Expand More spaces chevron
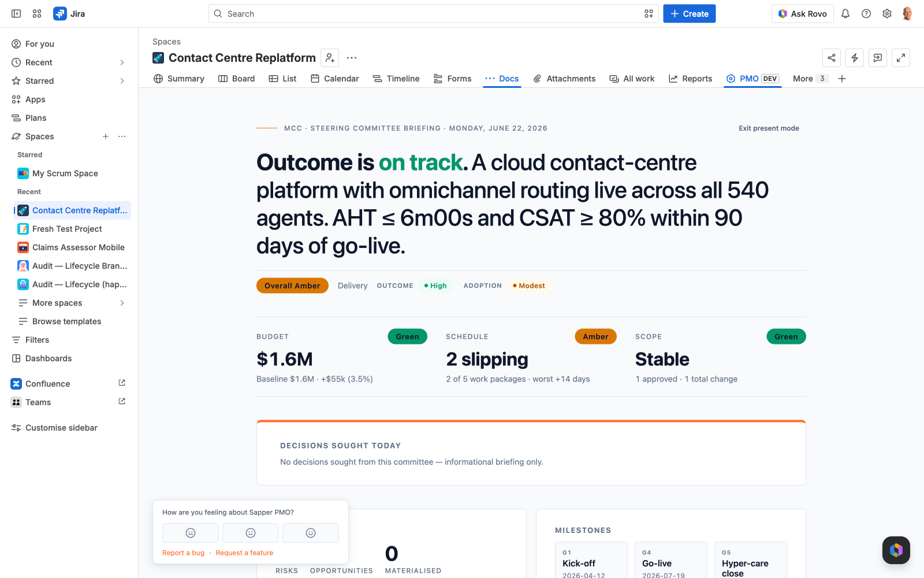 pos(122,303)
